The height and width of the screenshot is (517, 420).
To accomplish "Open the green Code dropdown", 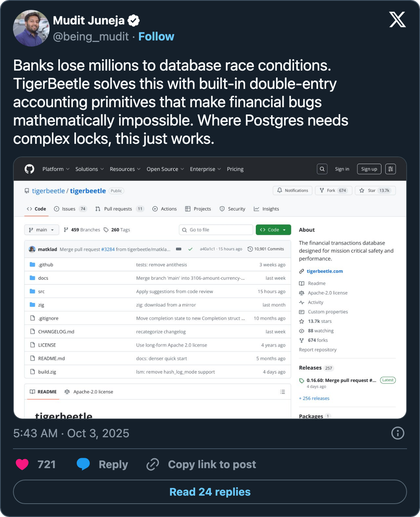I will (273, 230).
